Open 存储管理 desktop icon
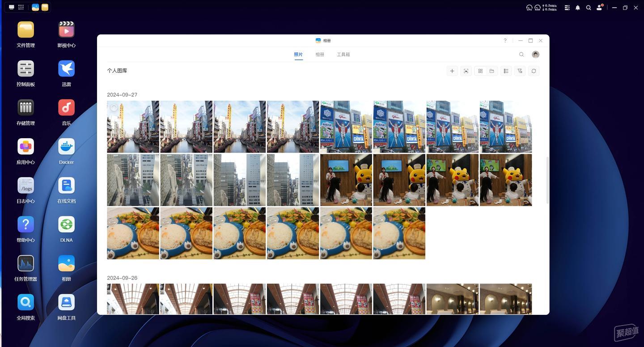 click(25, 108)
